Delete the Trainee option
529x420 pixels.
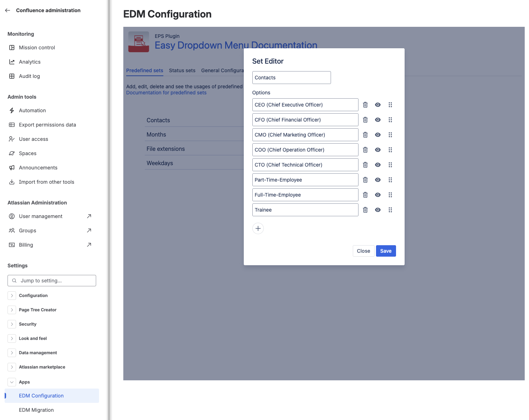point(365,210)
